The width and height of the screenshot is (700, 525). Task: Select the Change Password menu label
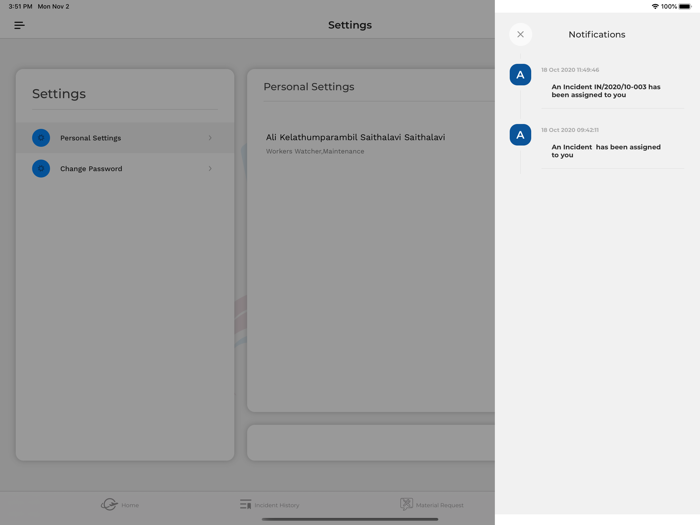point(91,169)
